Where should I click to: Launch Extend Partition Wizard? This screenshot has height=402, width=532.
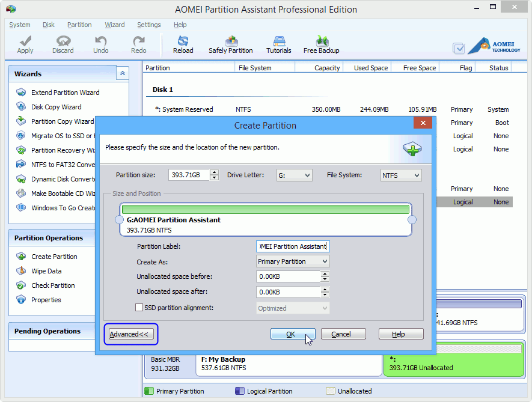58,93
